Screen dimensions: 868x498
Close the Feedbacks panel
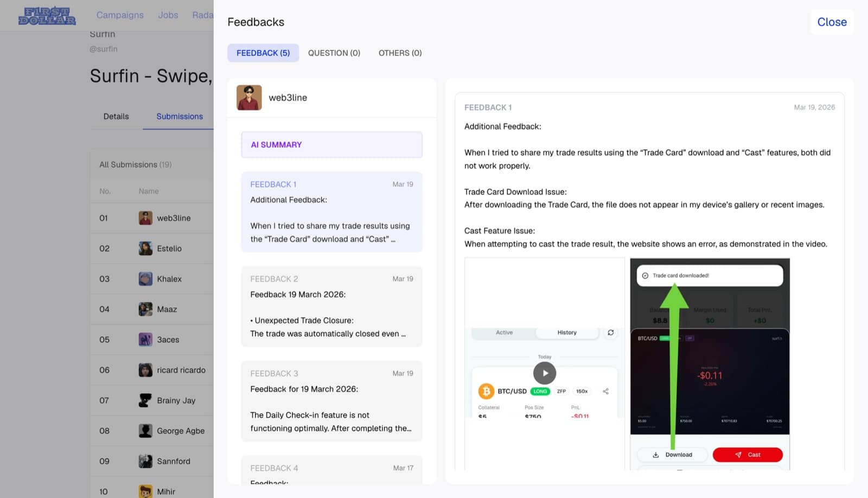pos(832,22)
